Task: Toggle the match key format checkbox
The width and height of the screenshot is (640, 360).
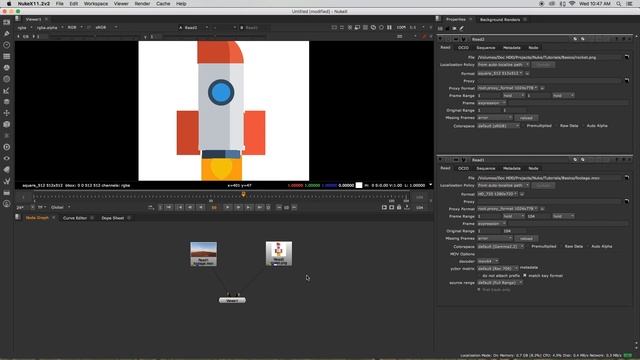Action: 525,276
